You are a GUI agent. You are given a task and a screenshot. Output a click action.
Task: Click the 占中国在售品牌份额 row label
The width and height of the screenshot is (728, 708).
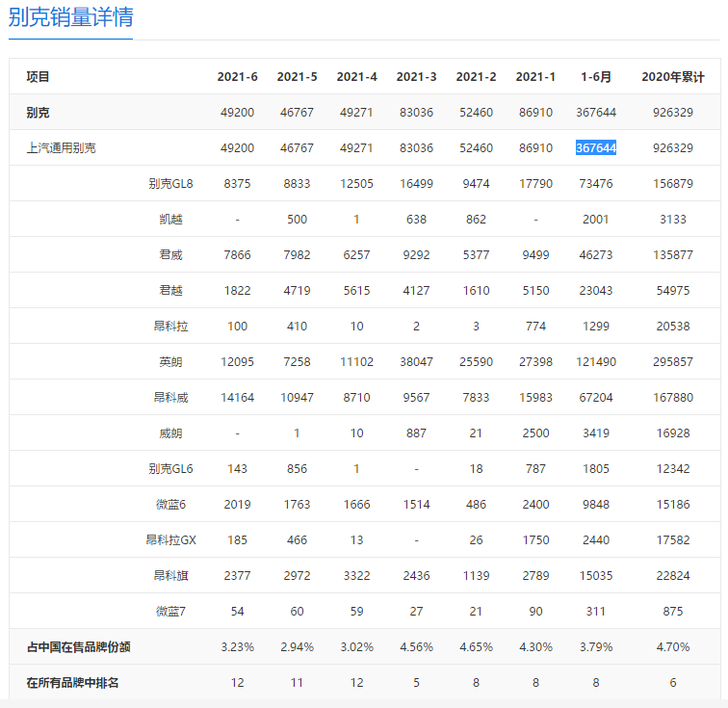pos(78,647)
